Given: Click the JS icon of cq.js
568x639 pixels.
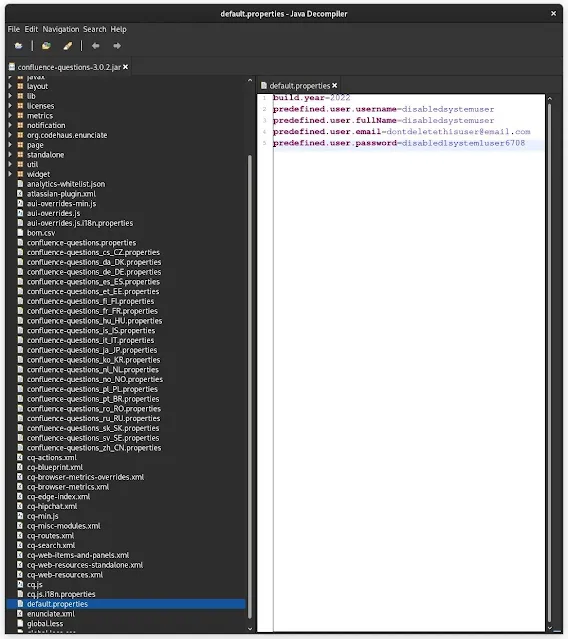Looking at the screenshot, I should coord(20,584).
